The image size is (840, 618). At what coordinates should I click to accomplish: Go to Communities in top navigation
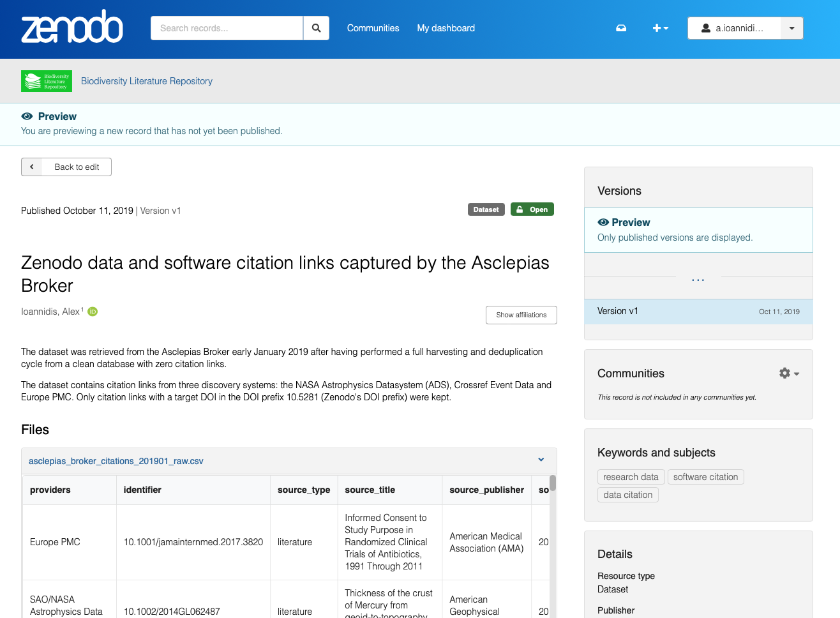point(373,28)
